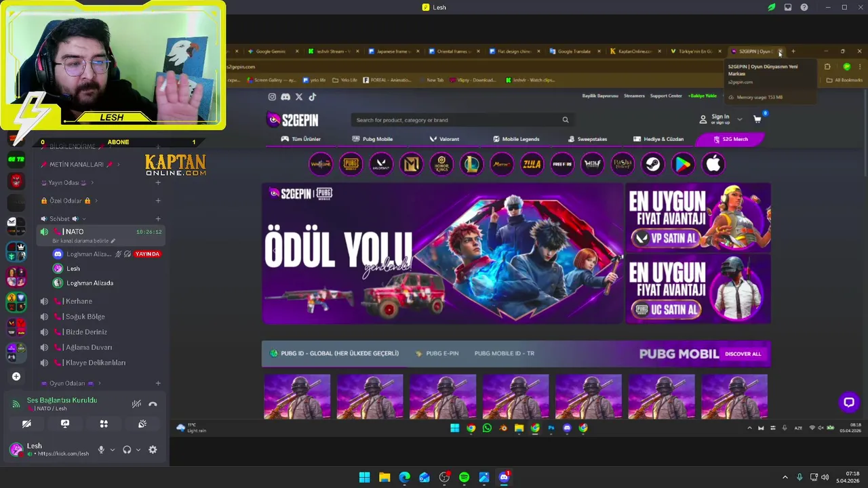This screenshot has width=868, height=488.
Task: Open the Windows Start menu
Action: 364,477
